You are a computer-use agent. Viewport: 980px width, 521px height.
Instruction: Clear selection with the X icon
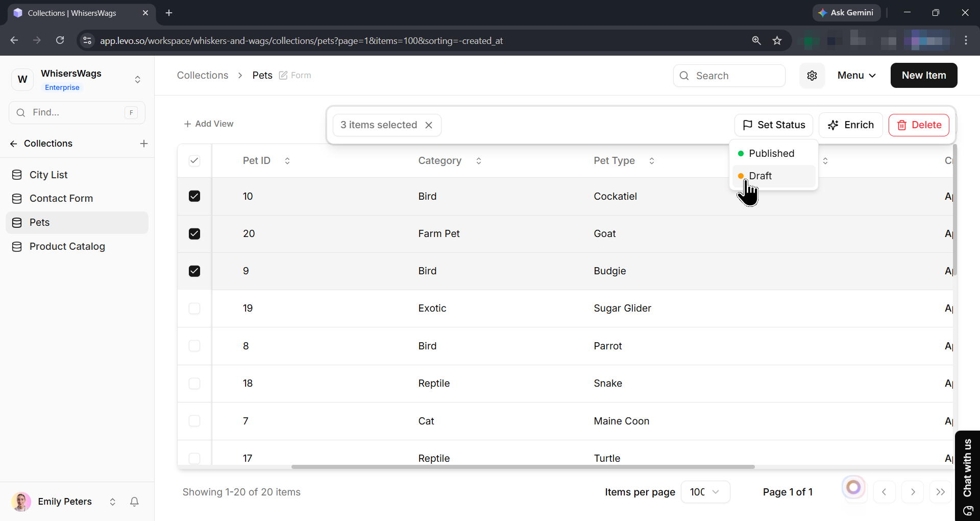click(429, 125)
